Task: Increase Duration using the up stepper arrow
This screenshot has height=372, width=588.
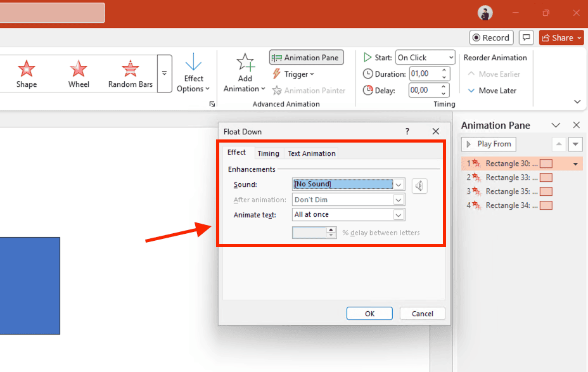Action: [x=445, y=70]
